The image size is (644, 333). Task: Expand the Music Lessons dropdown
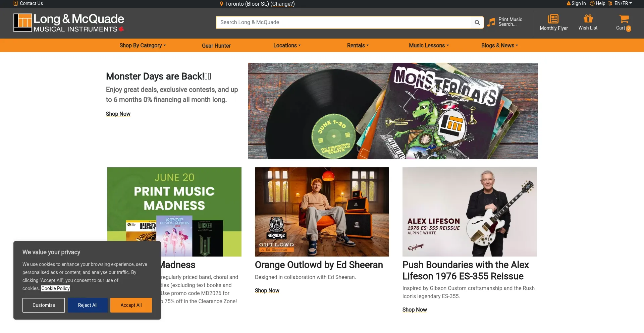pos(429,45)
